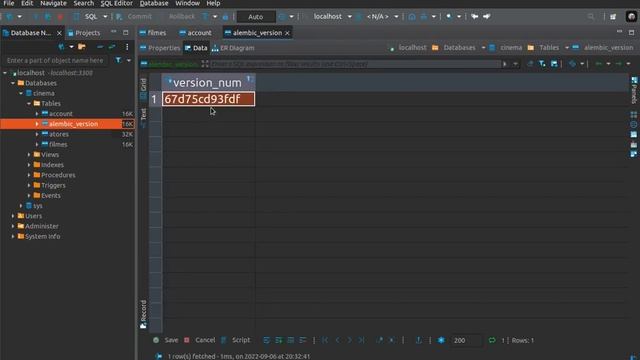
Task: Click the custom filter funnel icon
Action: [542, 64]
